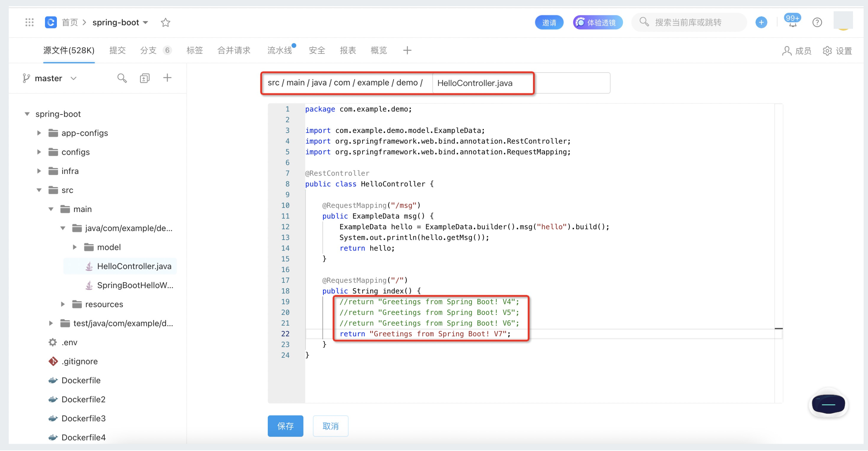Image resolution: width=868 pixels, height=451 pixels.
Task: Click the 保存 save button
Action: click(x=285, y=427)
